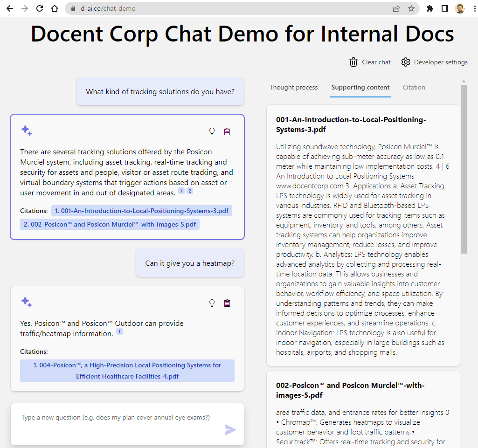Open Developer settings gear icon
Screen dimensions: 478x448
(405, 62)
